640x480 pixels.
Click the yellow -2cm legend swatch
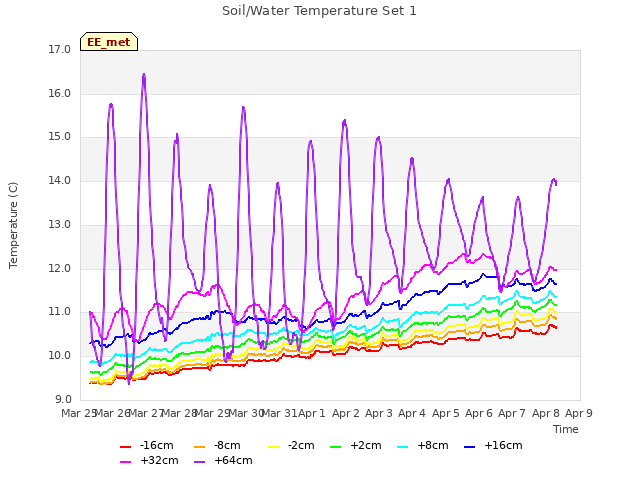pyautogui.click(x=273, y=447)
